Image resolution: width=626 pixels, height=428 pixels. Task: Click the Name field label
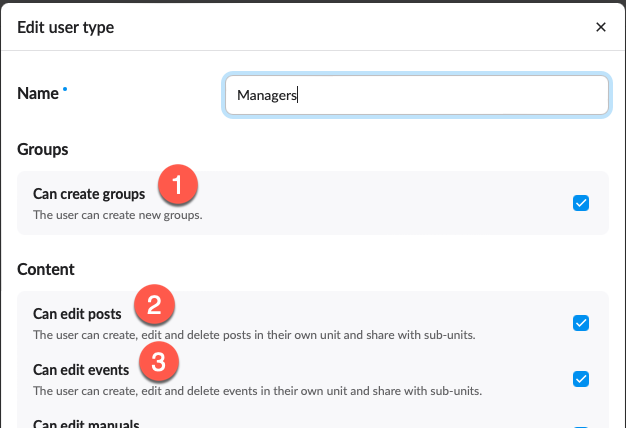tap(38, 93)
